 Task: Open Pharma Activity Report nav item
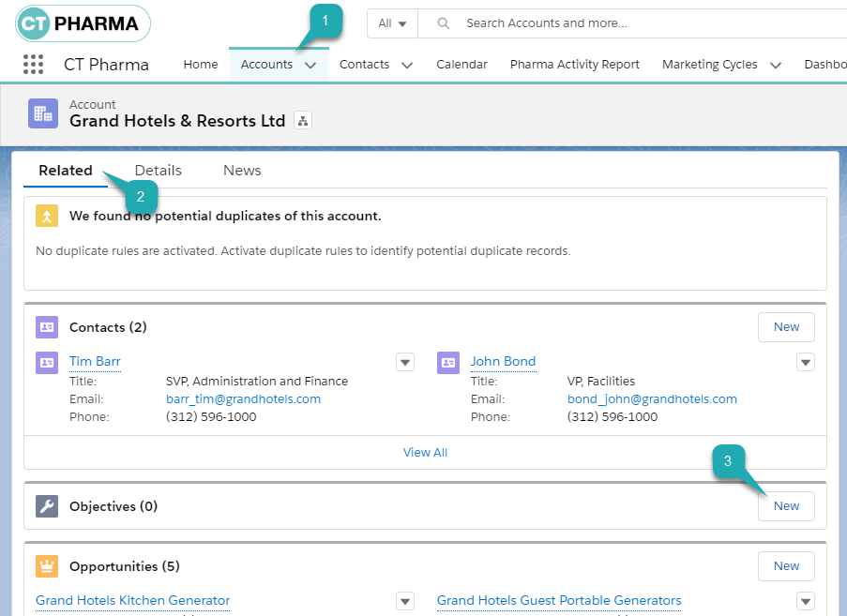[574, 65]
